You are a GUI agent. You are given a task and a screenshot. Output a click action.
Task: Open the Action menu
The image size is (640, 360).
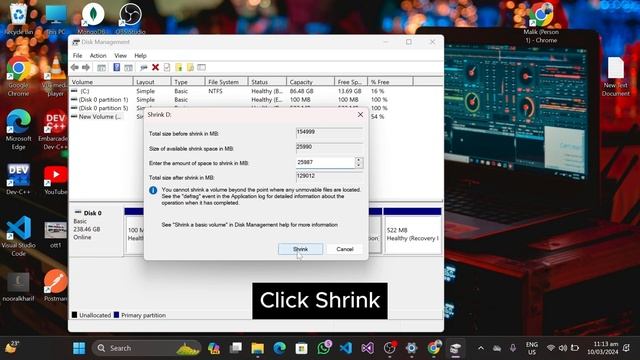[x=98, y=56]
